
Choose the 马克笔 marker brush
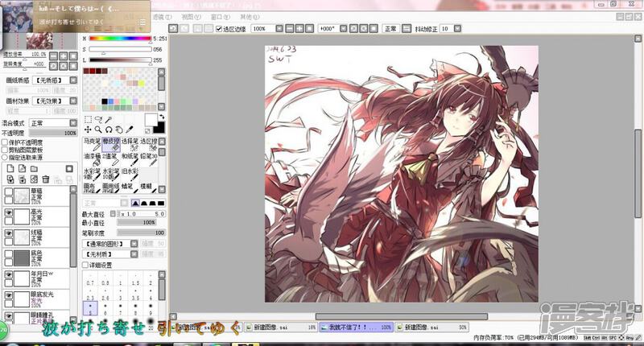92,144
